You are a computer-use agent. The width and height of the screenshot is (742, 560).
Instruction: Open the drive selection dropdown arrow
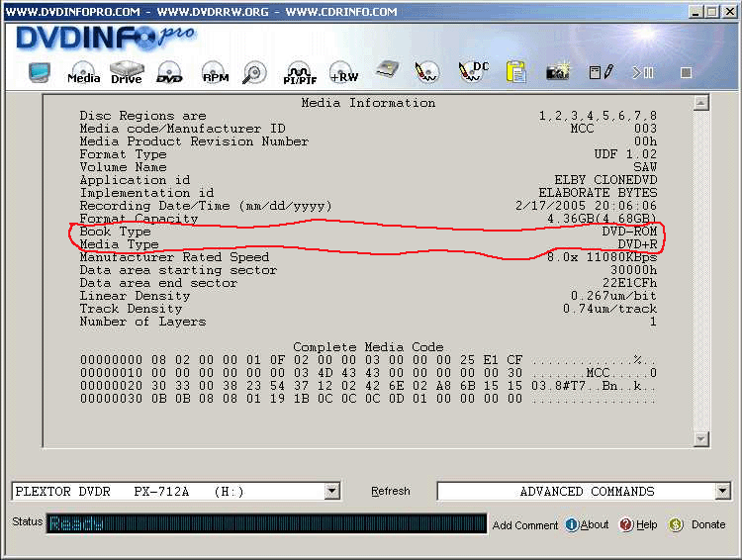tap(332, 491)
